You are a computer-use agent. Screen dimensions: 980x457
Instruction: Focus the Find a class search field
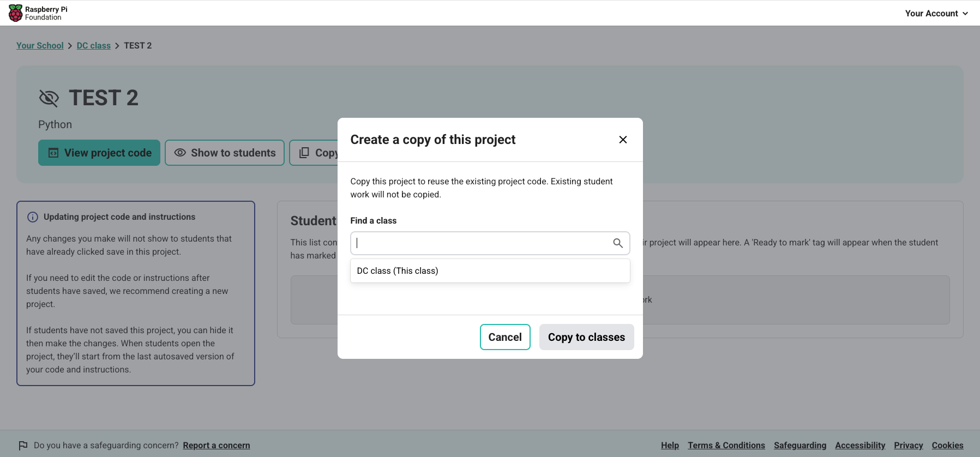click(483, 243)
